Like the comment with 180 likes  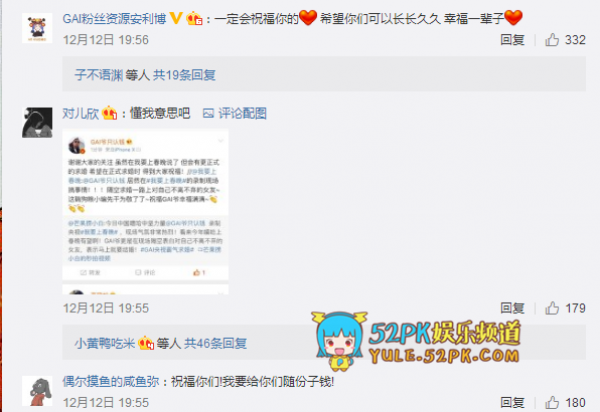[x=565, y=402]
